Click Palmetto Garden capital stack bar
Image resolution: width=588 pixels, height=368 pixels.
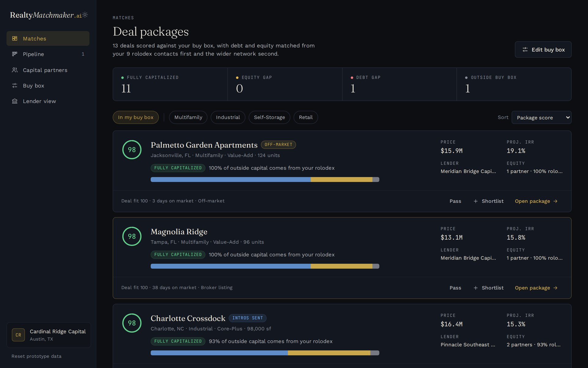pos(265,179)
